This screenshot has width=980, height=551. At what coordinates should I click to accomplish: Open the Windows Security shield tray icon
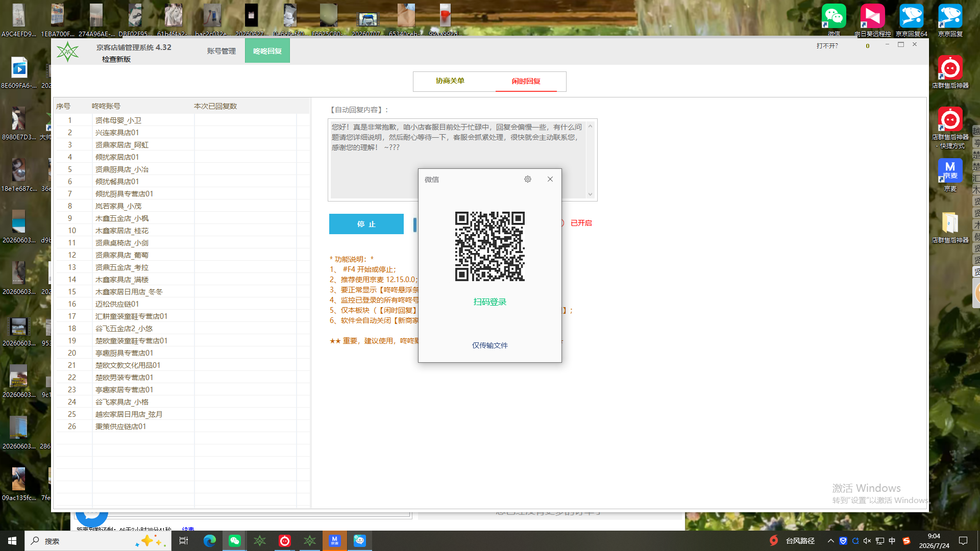click(x=843, y=541)
